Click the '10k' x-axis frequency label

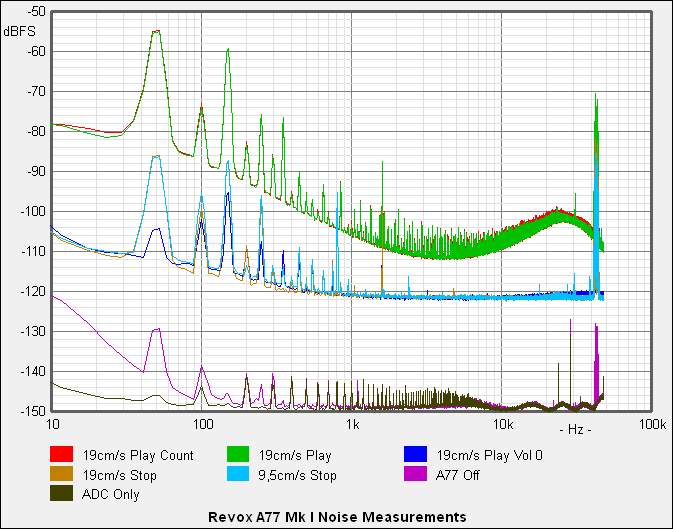503,424
